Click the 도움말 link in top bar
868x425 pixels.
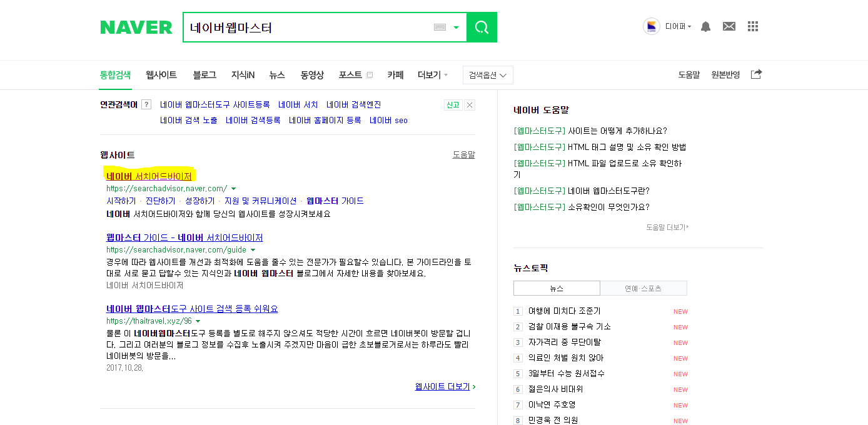(689, 75)
